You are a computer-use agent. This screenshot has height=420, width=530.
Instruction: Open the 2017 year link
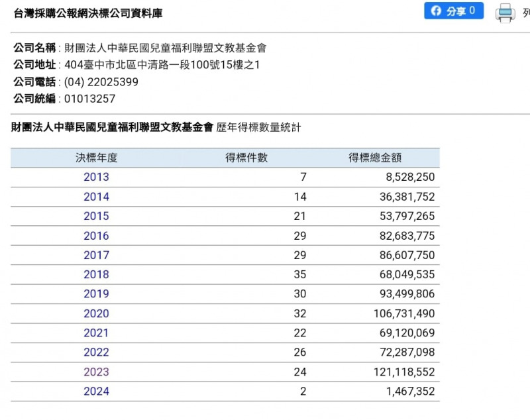[x=96, y=255]
